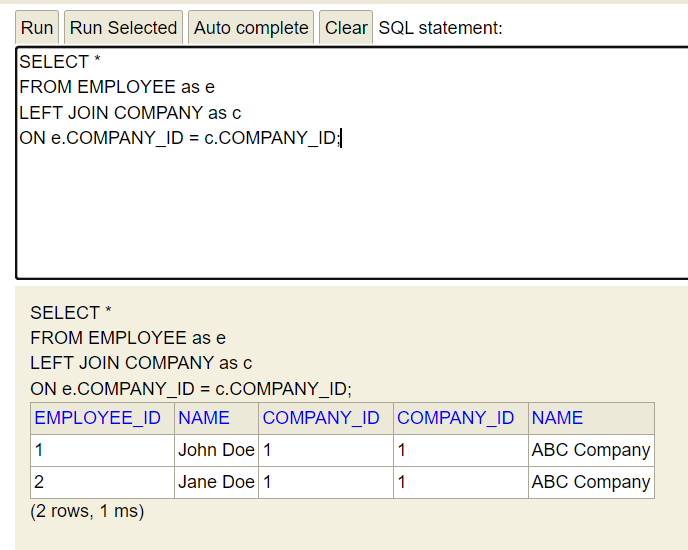Click the Run Selected button

pyautogui.click(x=123, y=28)
